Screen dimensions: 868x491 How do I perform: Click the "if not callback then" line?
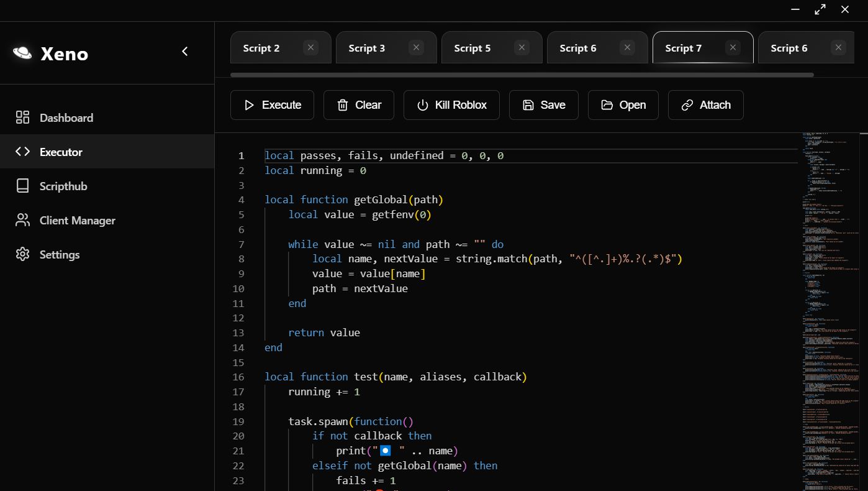pos(372,436)
